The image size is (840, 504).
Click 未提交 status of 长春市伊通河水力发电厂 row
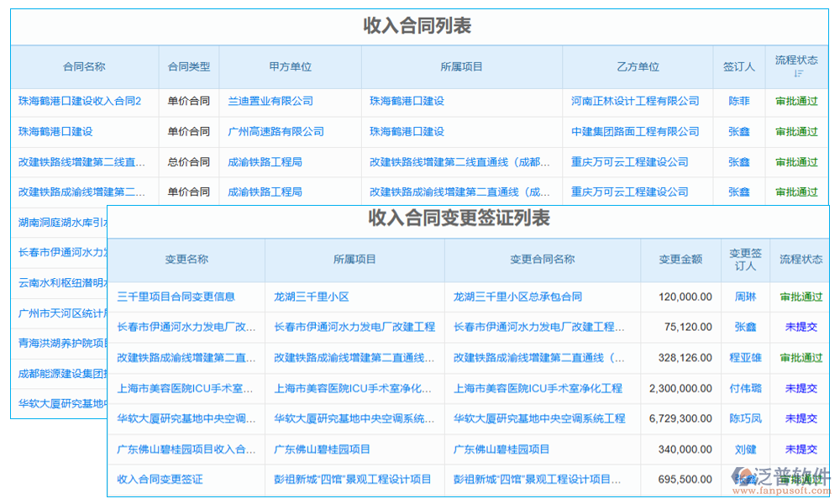(x=799, y=327)
